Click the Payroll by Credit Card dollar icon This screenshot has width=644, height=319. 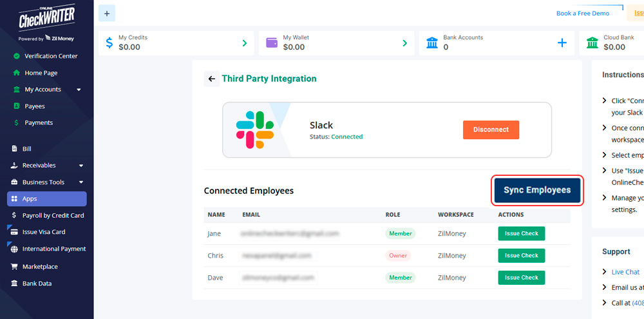[14, 215]
